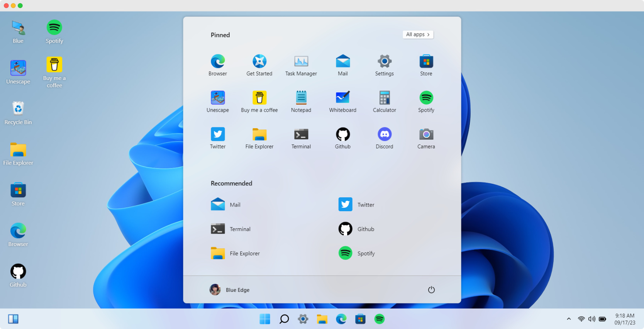The image size is (644, 329).
Task: Open Settings gear in the taskbar
Action: click(x=303, y=319)
